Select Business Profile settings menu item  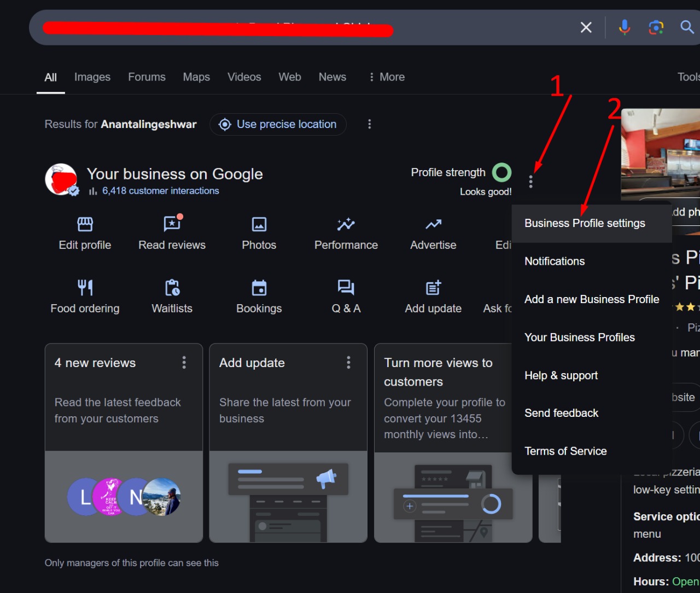(x=592, y=223)
